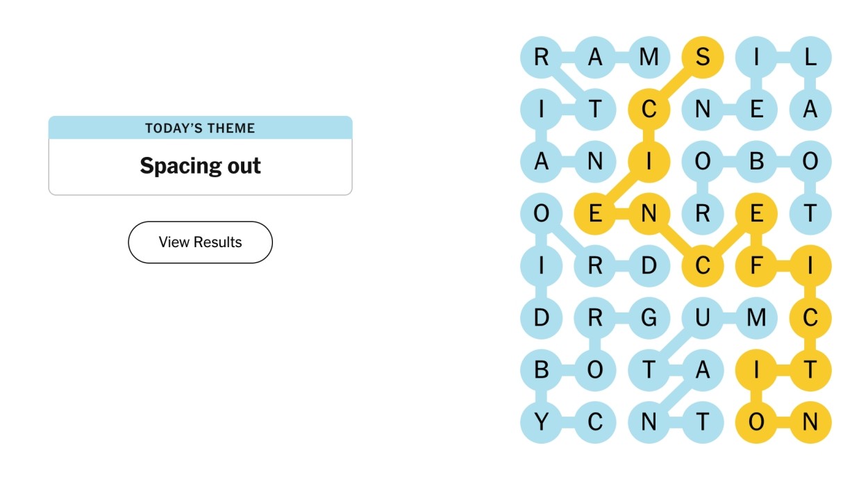Select the yellow letter O circle
Viewport: 868px width, 477px height.
click(x=756, y=421)
